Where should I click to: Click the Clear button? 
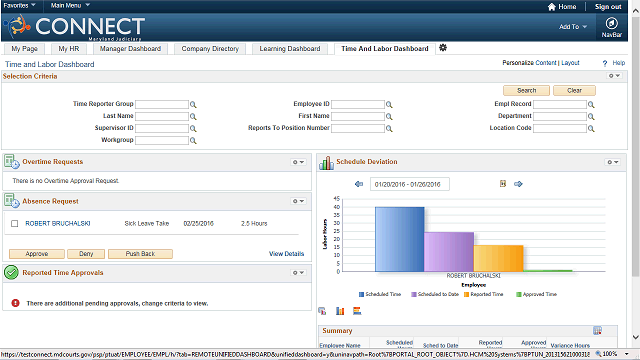[x=574, y=90]
